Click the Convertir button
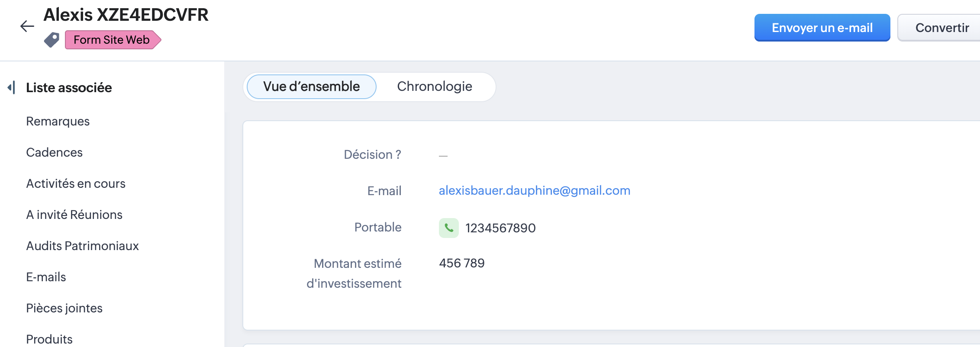This screenshot has height=347, width=980. tap(941, 28)
